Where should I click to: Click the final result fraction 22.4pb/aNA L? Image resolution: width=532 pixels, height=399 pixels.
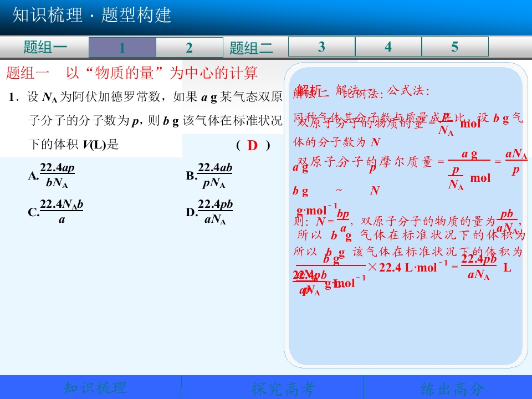pyautogui.click(x=486, y=267)
